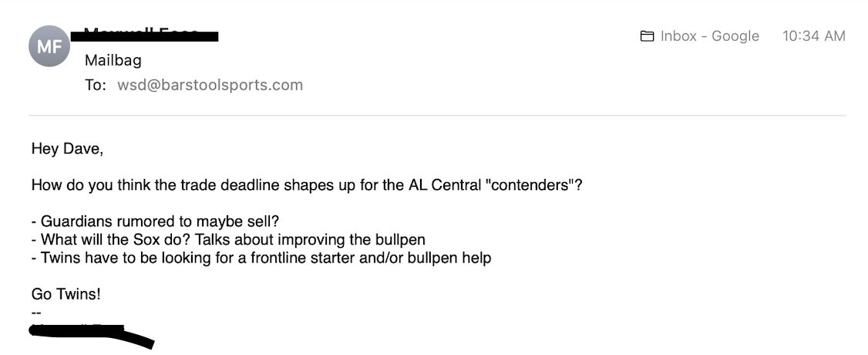Viewport: 868px width, 355px height.
Task: Click the 10:34 AM timestamp
Action: tap(813, 36)
